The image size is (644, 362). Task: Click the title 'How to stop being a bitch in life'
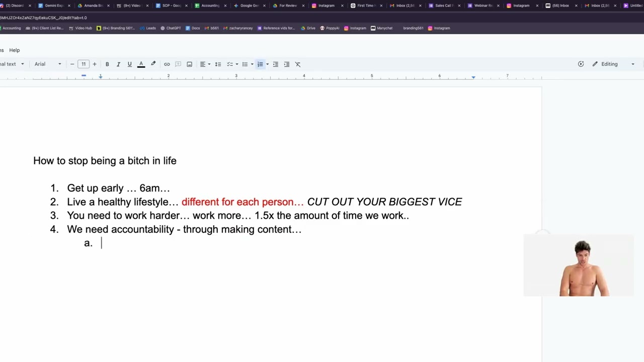coord(105,161)
